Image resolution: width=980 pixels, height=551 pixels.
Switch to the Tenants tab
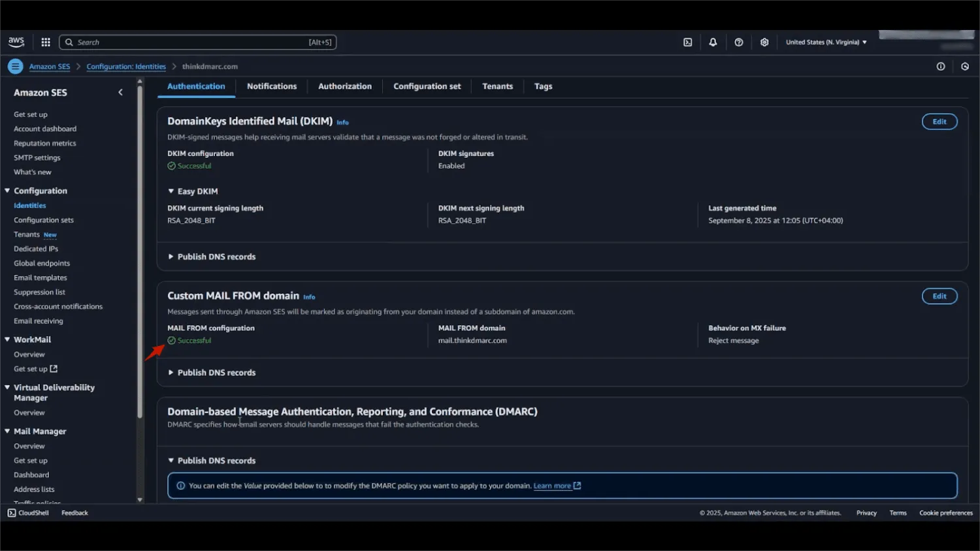coord(498,86)
